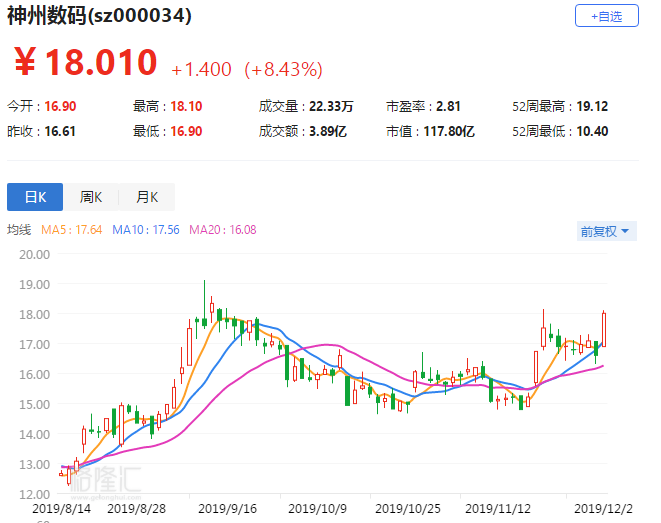661x523 pixels.
Task: Click the 12.00 price axis label
Action: (x=35, y=494)
